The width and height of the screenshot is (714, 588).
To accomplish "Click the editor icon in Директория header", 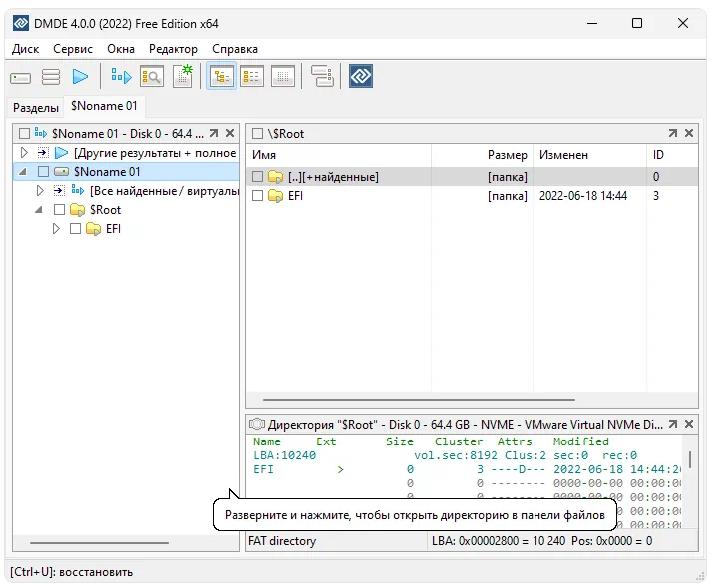I will pyautogui.click(x=257, y=425).
